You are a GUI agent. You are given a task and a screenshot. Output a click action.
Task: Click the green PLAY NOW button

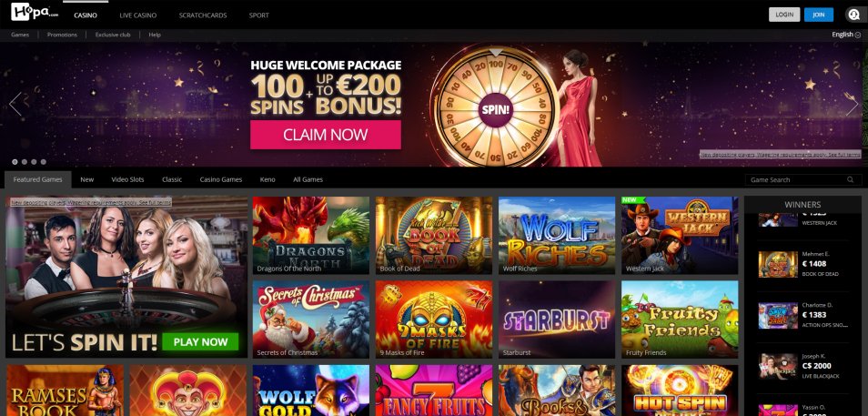point(200,341)
